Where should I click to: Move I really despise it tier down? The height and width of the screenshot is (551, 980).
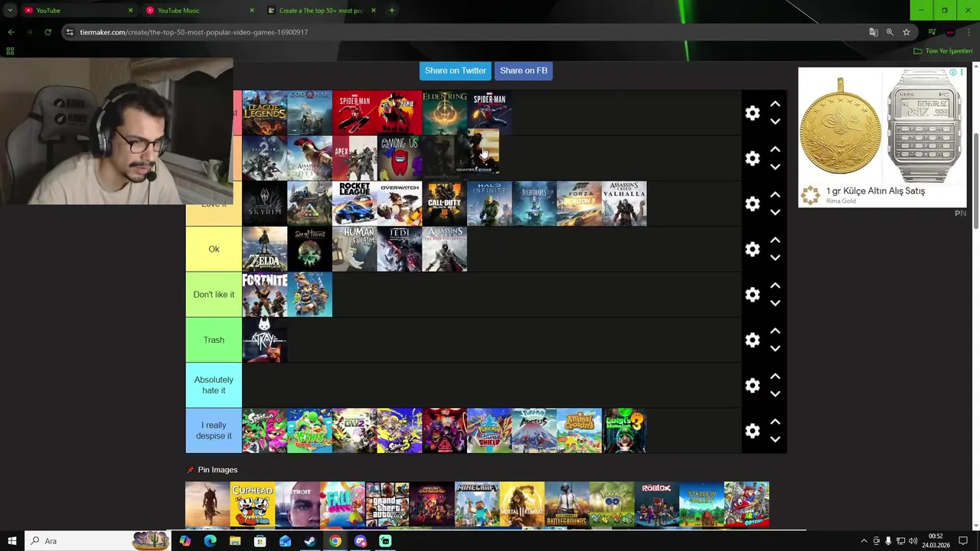(775, 440)
